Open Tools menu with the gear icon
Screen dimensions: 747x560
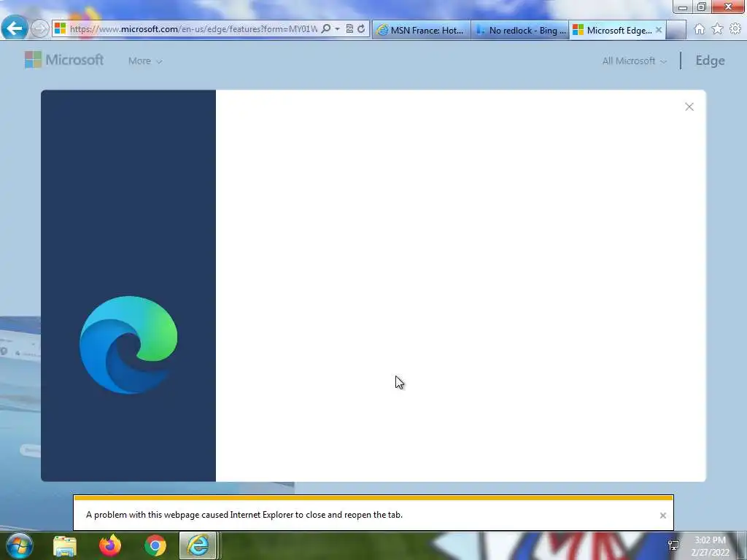tap(735, 29)
